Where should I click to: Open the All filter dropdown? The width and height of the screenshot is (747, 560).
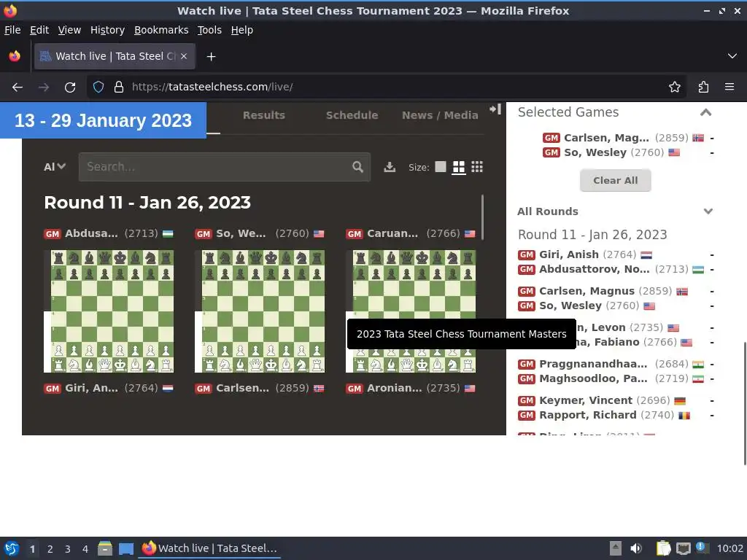coord(54,167)
